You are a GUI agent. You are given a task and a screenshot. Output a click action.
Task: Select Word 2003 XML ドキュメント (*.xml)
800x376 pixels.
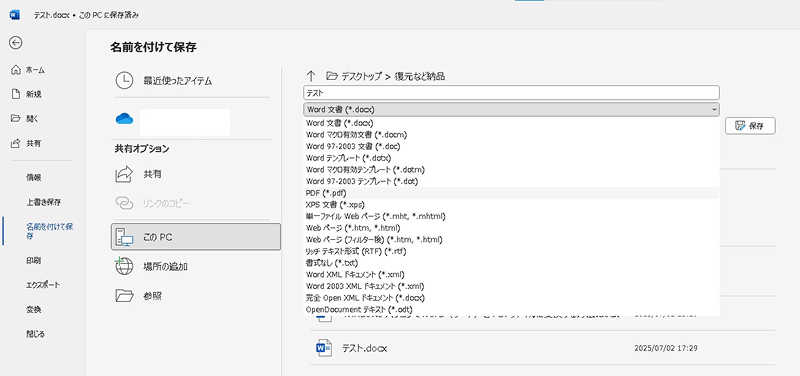point(511,286)
